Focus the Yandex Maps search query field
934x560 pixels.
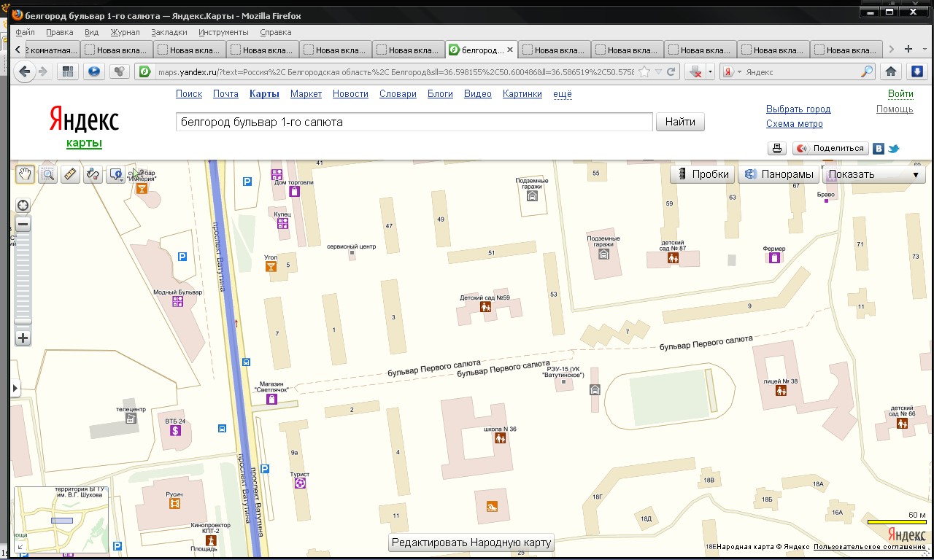point(414,122)
